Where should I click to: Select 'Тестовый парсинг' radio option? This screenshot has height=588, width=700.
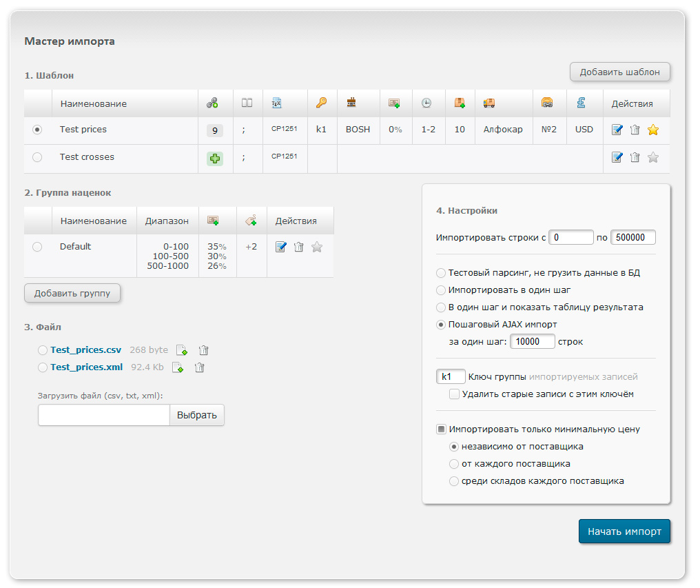tap(441, 272)
